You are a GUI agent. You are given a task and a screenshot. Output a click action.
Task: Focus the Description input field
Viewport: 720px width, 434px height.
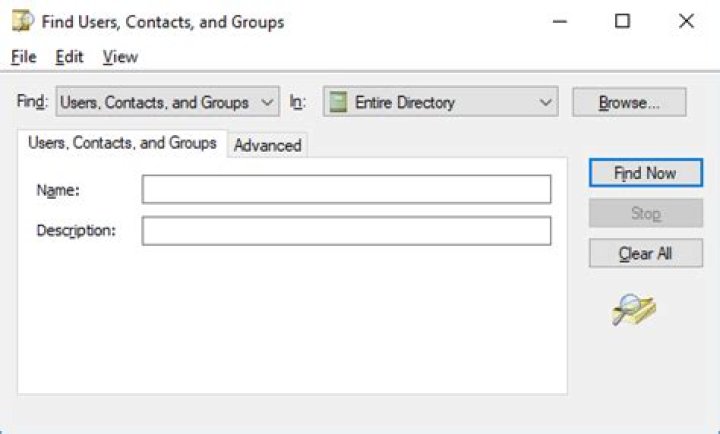point(347,231)
